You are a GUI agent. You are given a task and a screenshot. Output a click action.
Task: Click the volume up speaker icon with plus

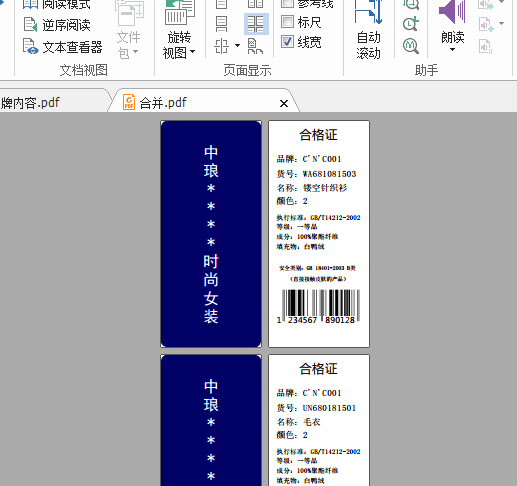pos(486,25)
